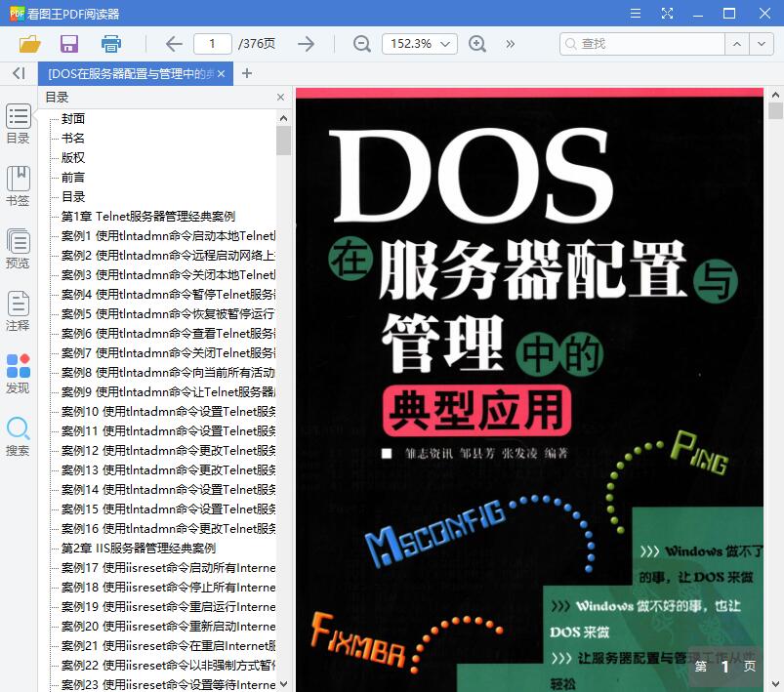
Task: Click the page number input field
Action: 213,44
